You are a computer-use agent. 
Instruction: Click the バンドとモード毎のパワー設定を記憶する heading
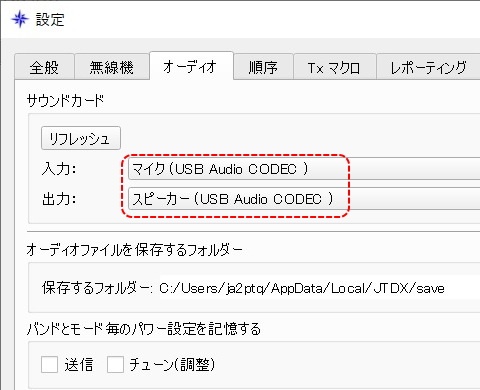click(144, 328)
